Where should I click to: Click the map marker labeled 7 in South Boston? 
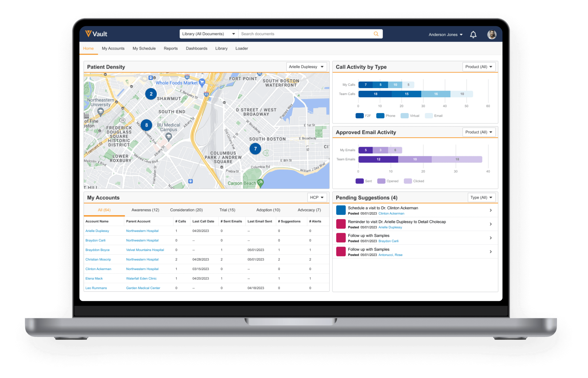pos(255,149)
